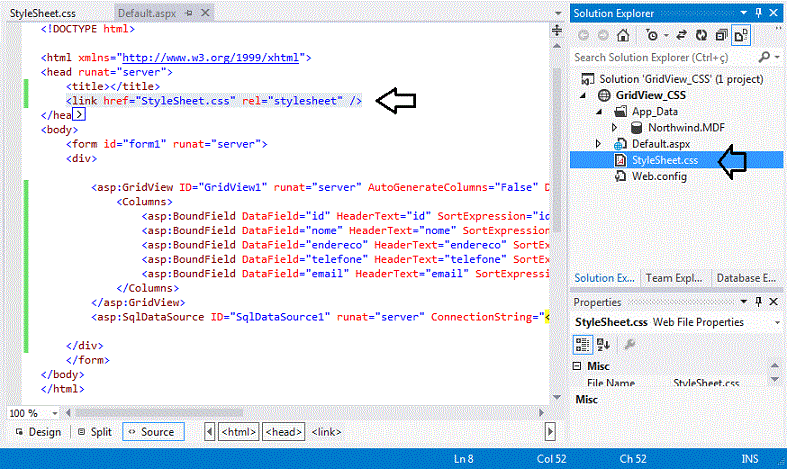This screenshot has width=787, height=469.
Task: Open the StyleSheet.css editor tab
Action: pos(43,13)
